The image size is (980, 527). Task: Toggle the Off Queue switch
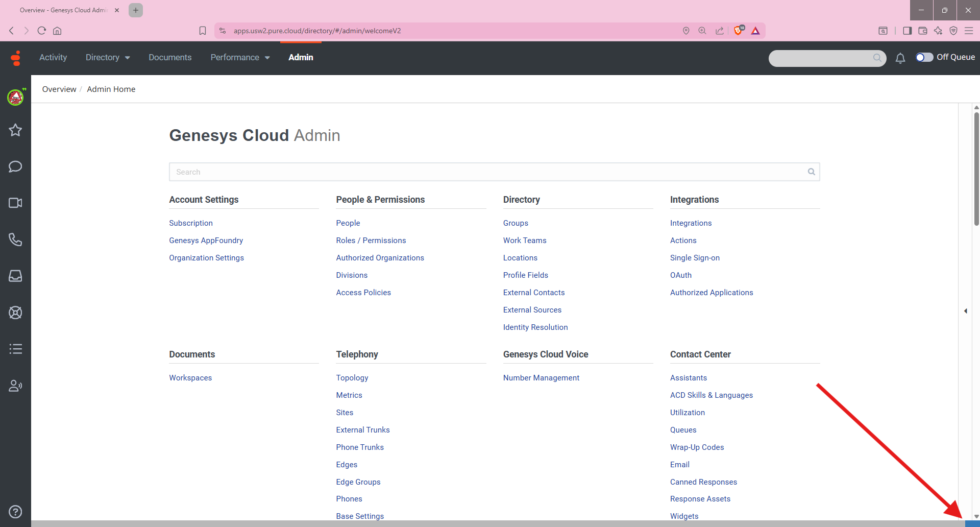point(924,57)
